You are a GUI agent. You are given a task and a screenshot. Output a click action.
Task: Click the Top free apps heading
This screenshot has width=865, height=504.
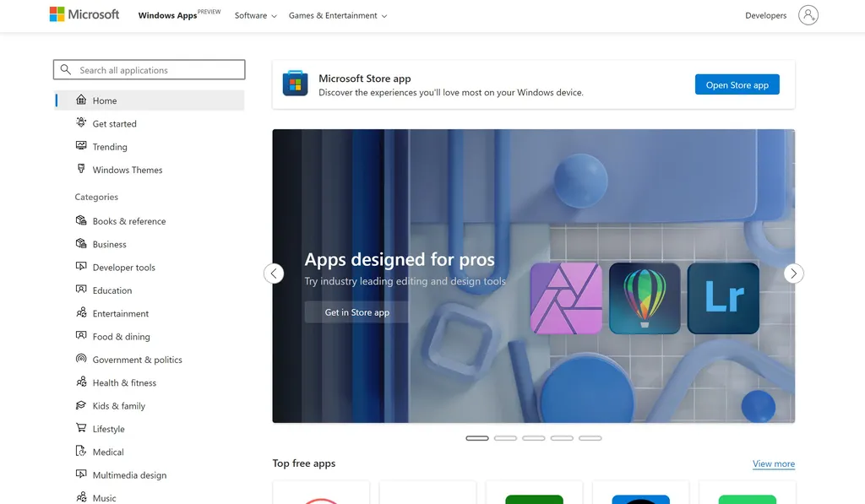[x=304, y=463]
